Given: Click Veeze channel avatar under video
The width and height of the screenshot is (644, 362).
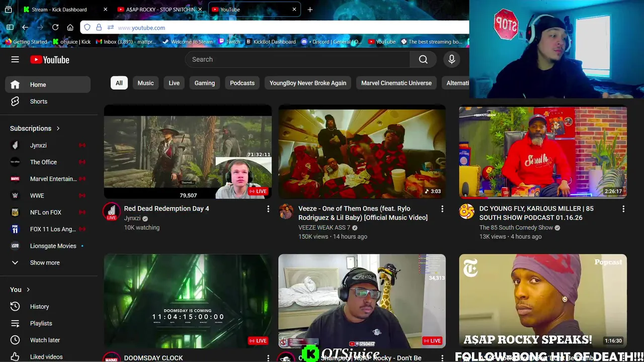Looking at the screenshot, I should click(x=286, y=212).
